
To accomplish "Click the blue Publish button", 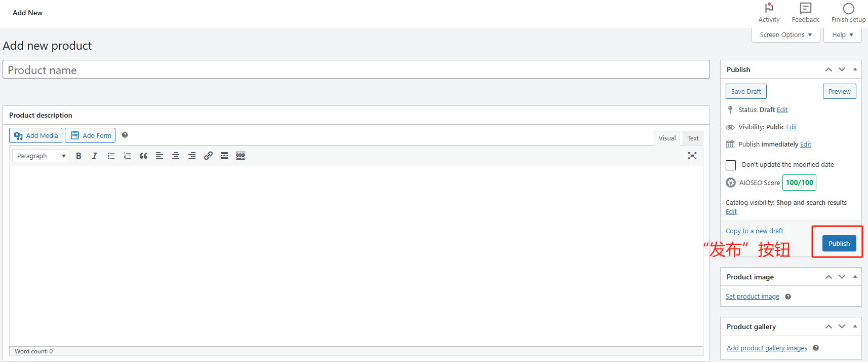I will (839, 243).
